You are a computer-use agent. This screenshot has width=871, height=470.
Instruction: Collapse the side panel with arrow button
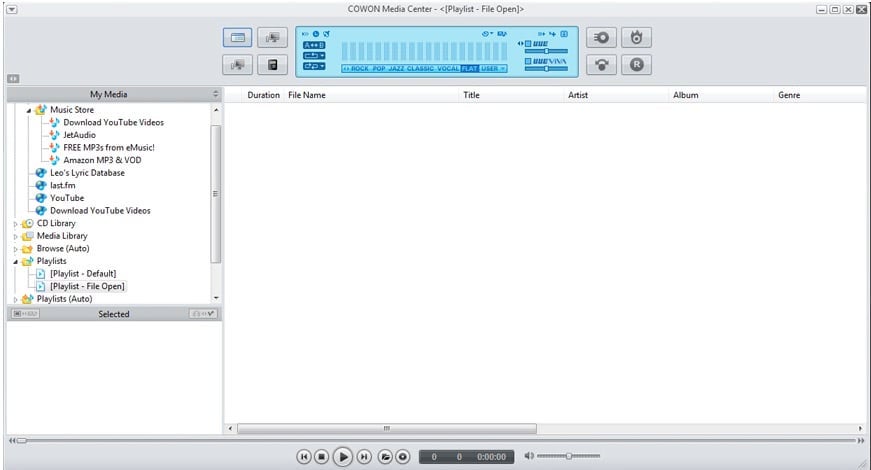coord(13,79)
